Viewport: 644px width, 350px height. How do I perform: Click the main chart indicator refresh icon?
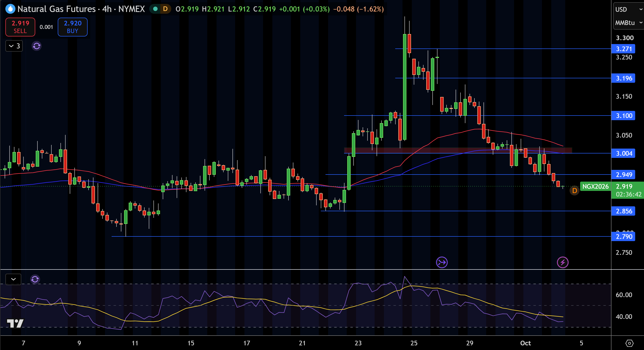[36, 46]
